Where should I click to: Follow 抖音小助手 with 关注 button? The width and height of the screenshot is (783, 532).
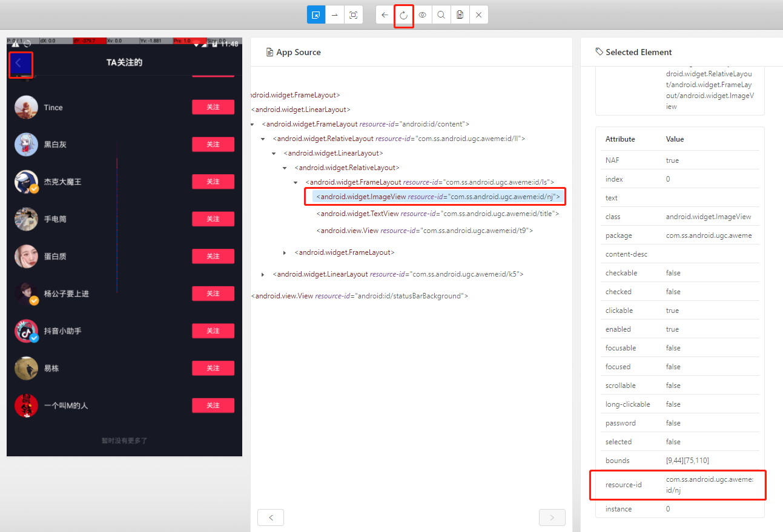pyautogui.click(x=213, y=330)
